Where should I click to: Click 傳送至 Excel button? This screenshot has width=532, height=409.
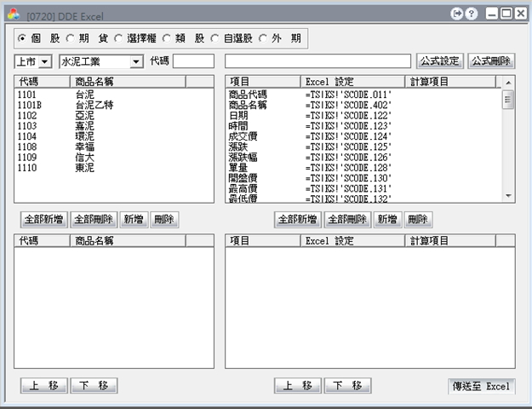click(x=482, y=386)
